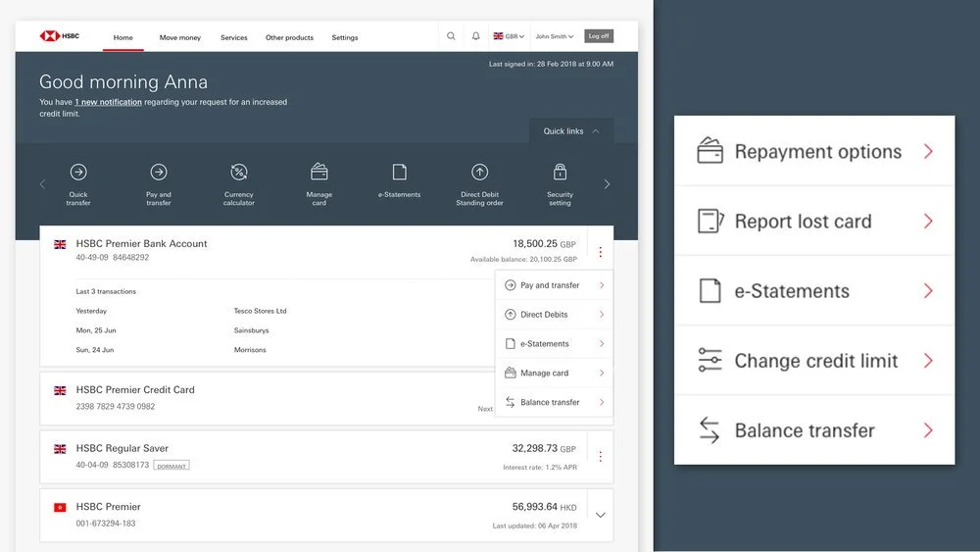This screenshot has width=980, height=552.
Task: Open the HSBC Premier Credit Card title
Action: click(x=135, y=389)
